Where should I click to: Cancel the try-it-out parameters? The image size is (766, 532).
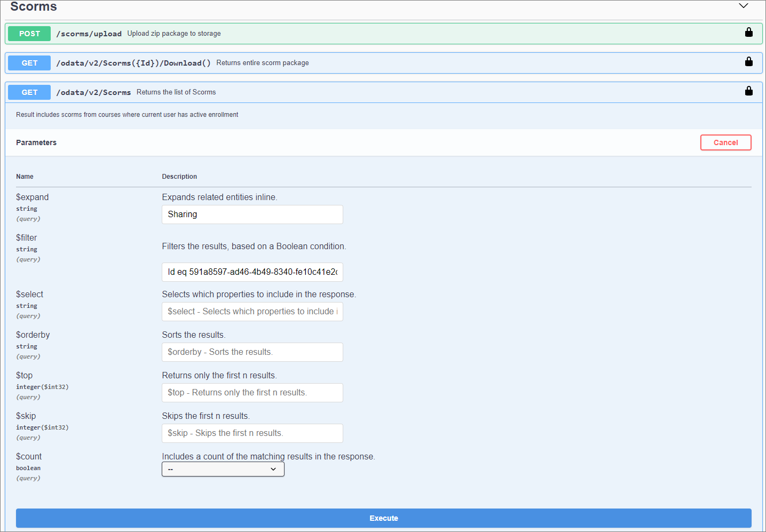click(x=725, y=142)
